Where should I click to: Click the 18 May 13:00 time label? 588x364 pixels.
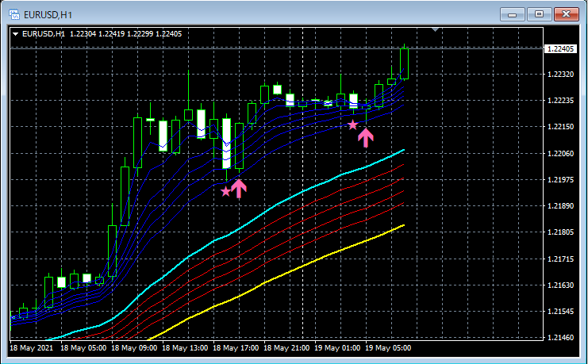(185, 348)
